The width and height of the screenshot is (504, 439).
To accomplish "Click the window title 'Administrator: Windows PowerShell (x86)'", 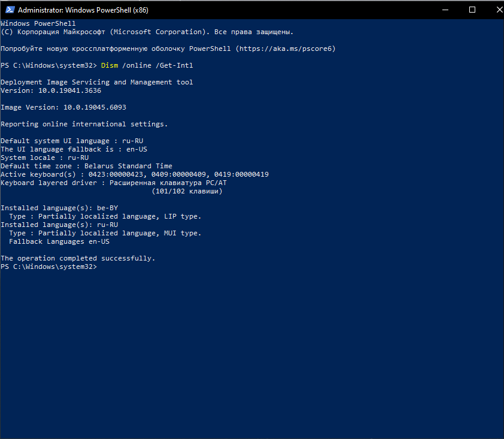I will pos(83,10).
